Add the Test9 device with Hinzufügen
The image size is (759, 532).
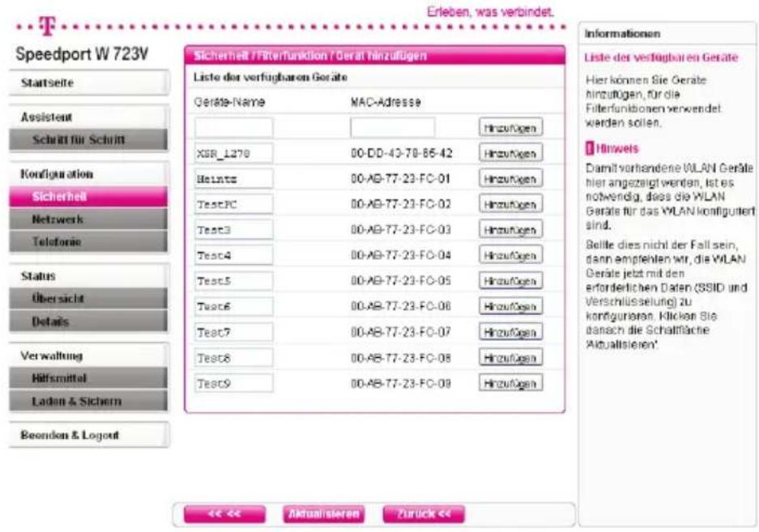510,383
